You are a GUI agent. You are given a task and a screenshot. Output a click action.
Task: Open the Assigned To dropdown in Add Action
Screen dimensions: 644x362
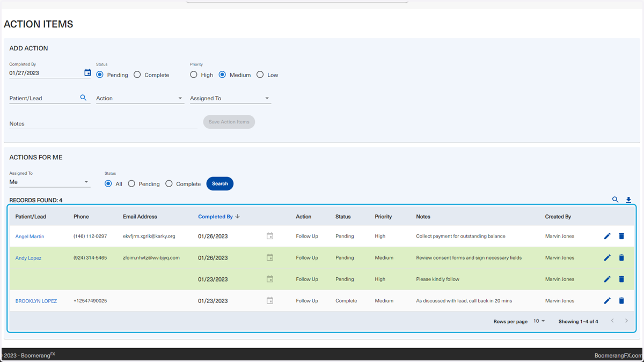point(230,98)
